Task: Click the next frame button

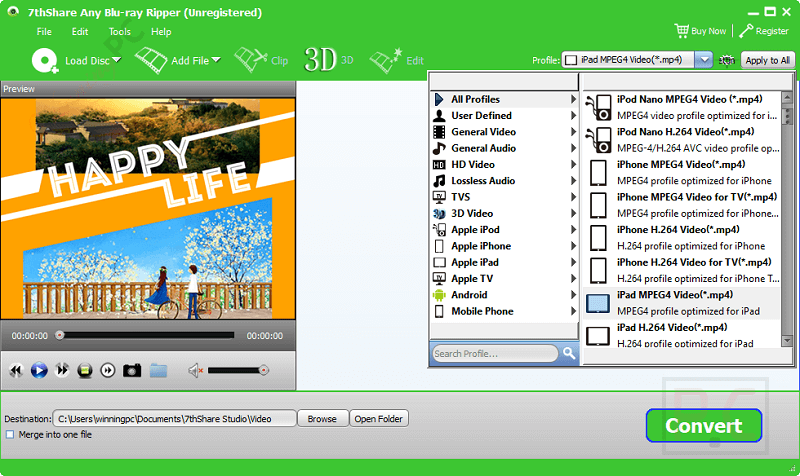Action: click(x=108, y=370)
